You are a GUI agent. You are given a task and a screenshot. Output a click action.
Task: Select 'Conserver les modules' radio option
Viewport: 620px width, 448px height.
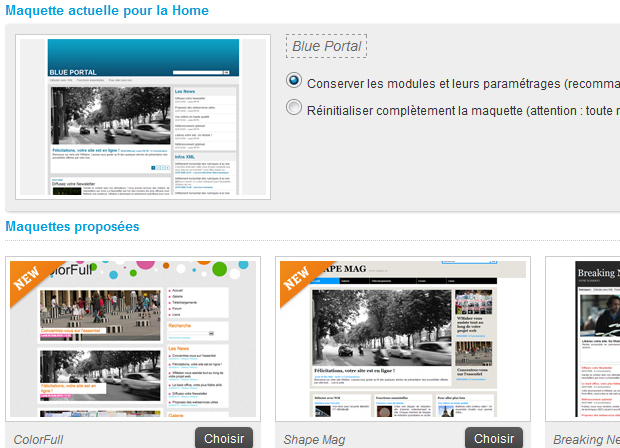click(294, 81)
